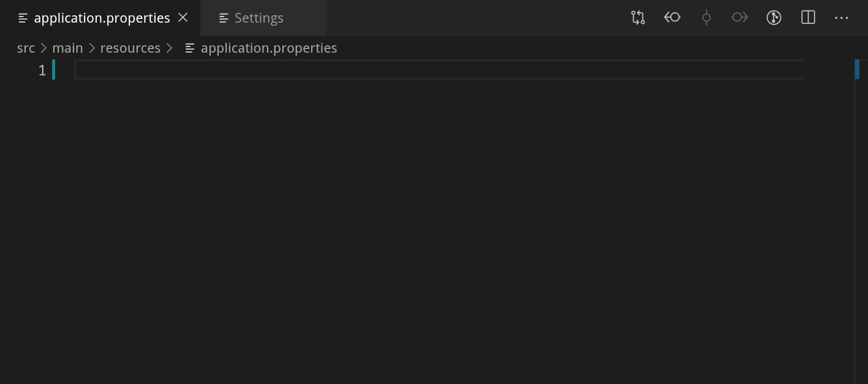868x384 pixels.
Task: Expand the main breadcrumb entry
Action: tap(67, 47)
